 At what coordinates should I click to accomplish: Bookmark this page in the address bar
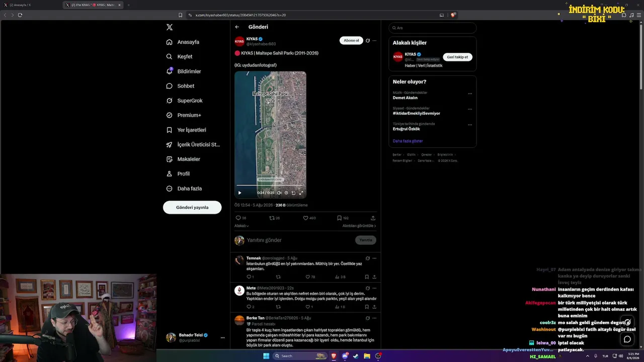(180, 15)
